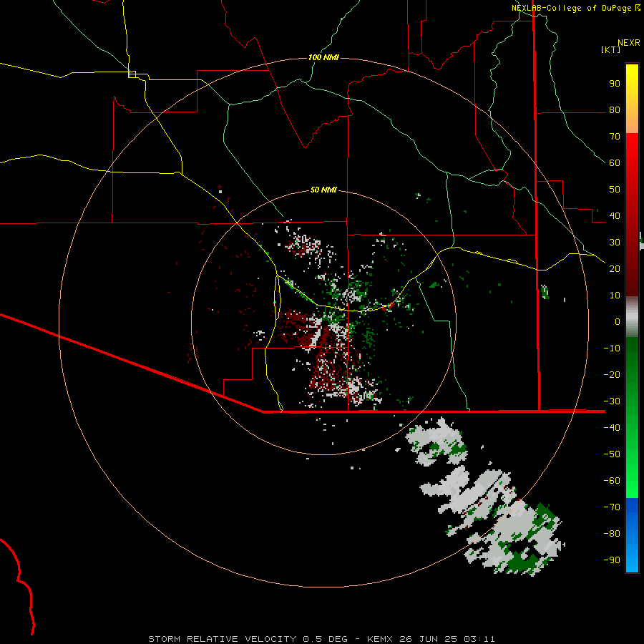
Task: Click the 100 NMI range ring label
Action: tap(323, 57)
